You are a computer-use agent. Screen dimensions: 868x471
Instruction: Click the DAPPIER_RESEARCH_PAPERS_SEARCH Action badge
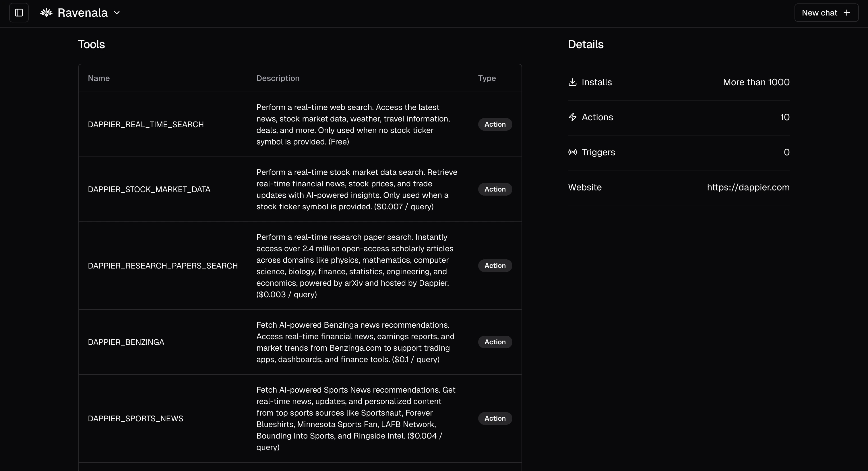point(495,266)
